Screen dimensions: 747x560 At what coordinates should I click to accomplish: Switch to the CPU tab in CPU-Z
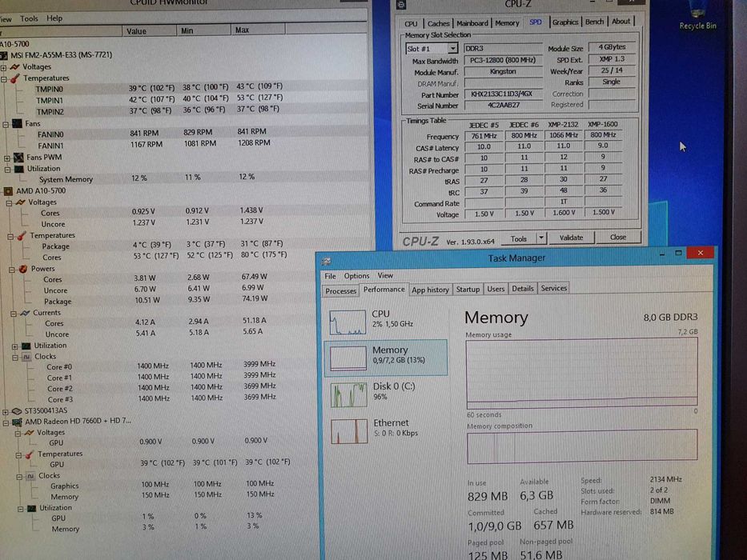[411, 24]
